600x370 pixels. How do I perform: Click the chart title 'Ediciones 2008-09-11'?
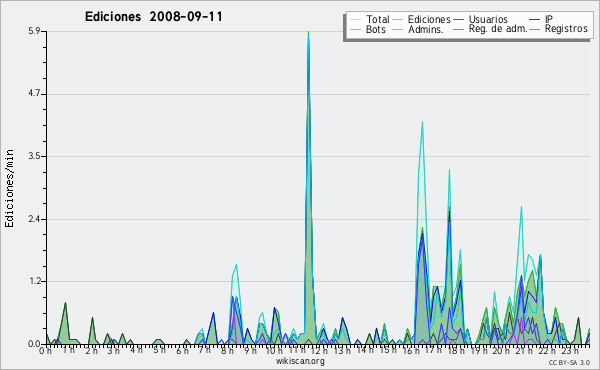click(x=153, y=17)
